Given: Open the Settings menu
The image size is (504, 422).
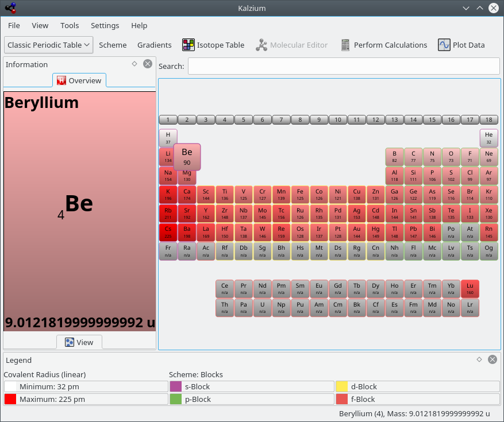Looking at the screenshot, I should (105, 25).
